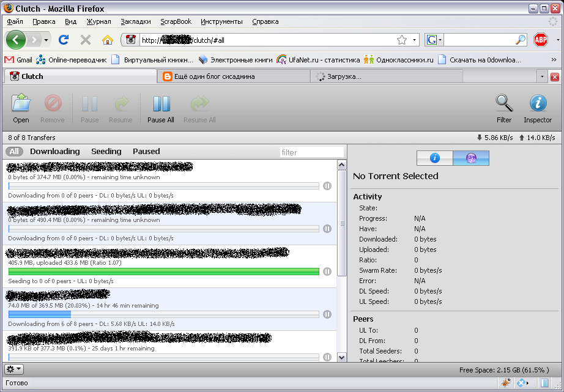Open the list all tabs dropdown

click(542, 77)
